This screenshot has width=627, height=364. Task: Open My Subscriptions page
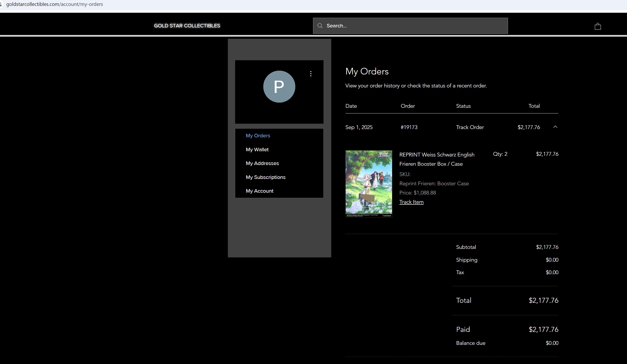(265, 177)
